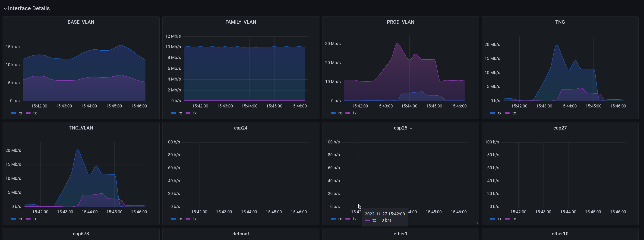This screenshot has width=644, height=240.
Task: Click the peak of PROD_VLAN tx graph
Action: point(397,43)
